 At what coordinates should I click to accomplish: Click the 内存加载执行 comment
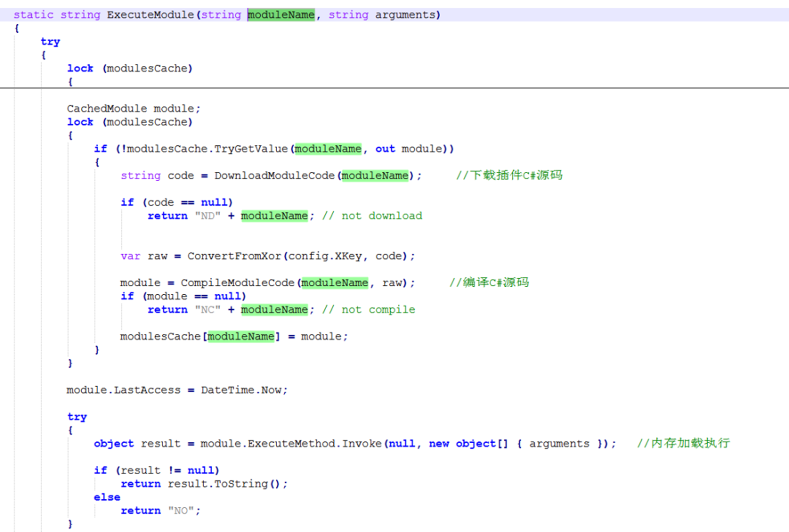coord(683,444)
